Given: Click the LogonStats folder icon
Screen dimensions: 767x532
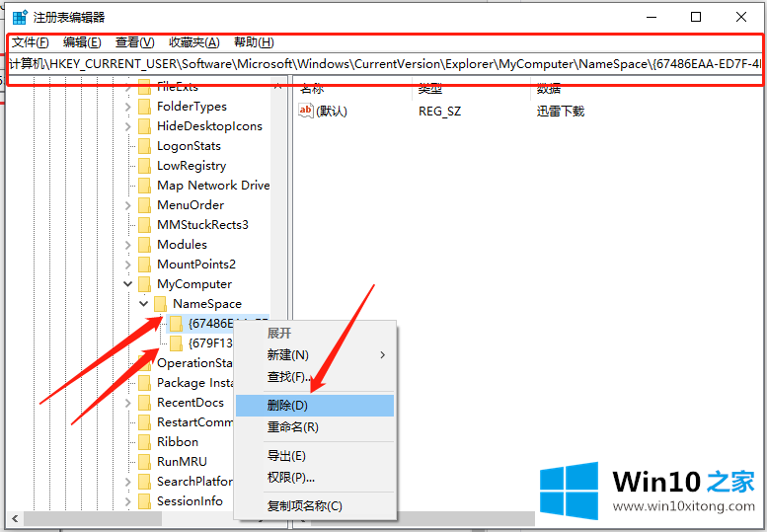Looking at the screenshot, I should pyautogui.click(x=145, y=146).
